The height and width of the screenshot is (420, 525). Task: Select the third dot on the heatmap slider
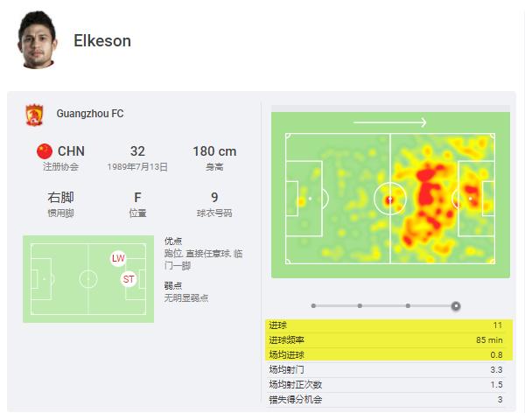tap(408, 306)
